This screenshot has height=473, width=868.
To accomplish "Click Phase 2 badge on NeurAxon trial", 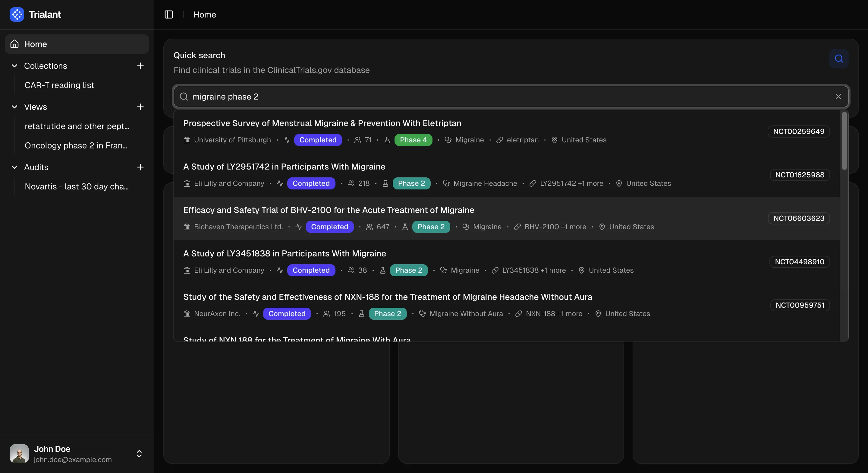I will click(388, 314).
